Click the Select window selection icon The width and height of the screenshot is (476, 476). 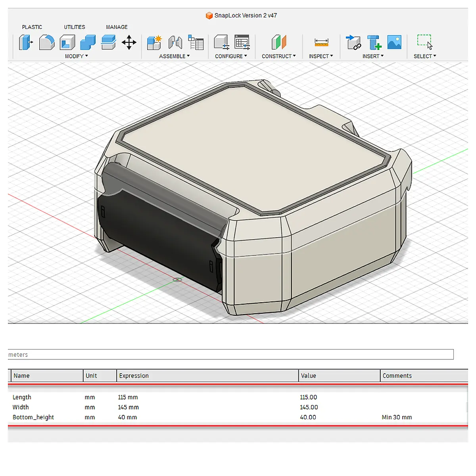click(x=425, y=42)
